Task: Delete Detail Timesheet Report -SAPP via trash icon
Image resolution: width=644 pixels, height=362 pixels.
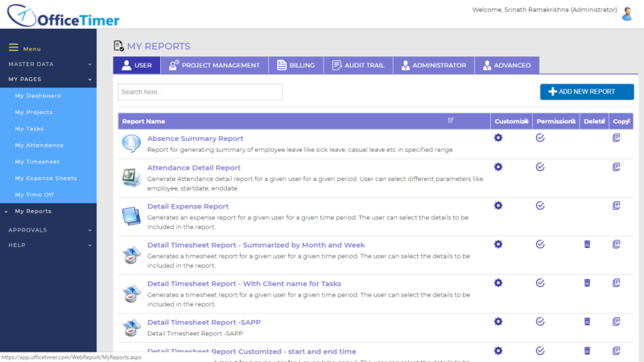Action: [x=588, y=321]
